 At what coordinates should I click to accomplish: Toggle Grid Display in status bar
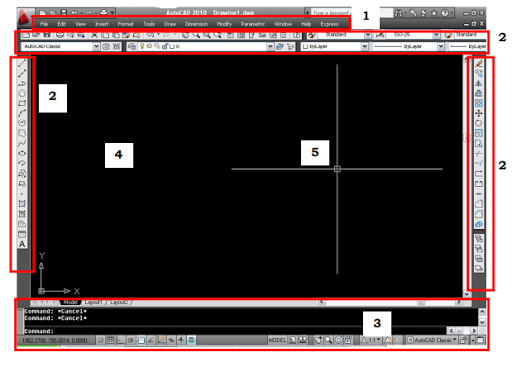click(110, 340)
